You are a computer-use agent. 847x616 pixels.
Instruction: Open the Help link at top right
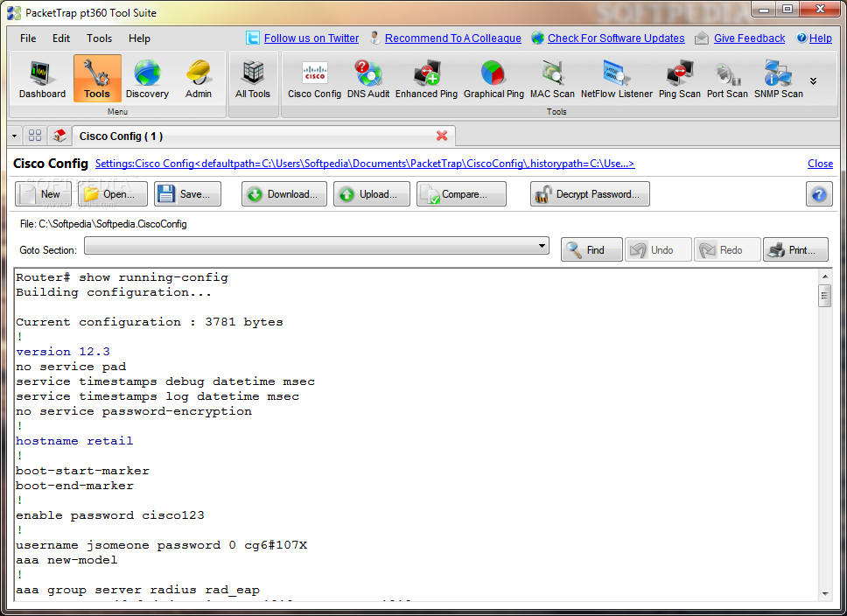point(820,38)
